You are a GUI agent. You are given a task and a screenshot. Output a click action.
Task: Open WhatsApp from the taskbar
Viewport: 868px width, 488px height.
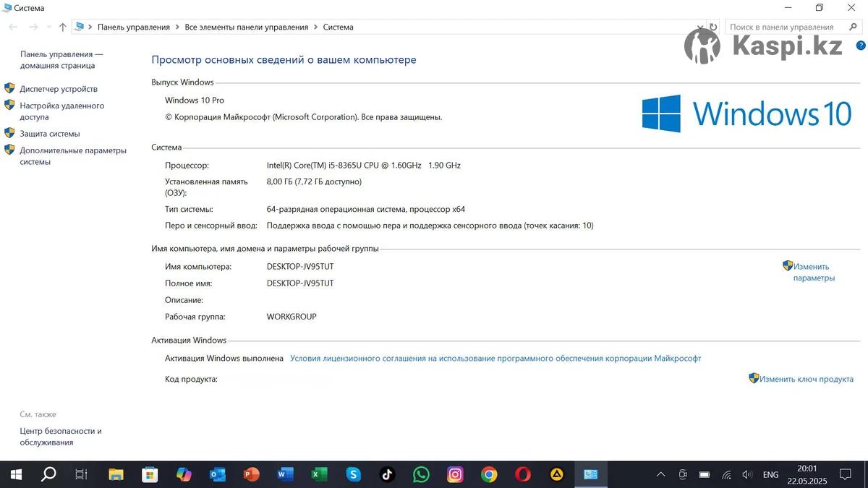(421, 475)
